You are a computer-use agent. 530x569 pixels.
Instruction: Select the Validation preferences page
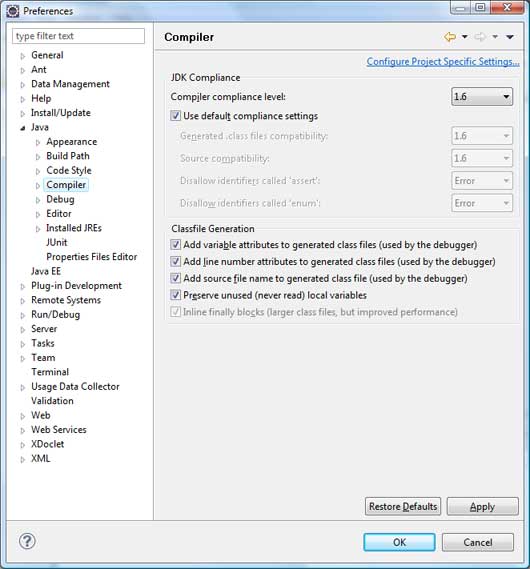(x=52, y=401)
